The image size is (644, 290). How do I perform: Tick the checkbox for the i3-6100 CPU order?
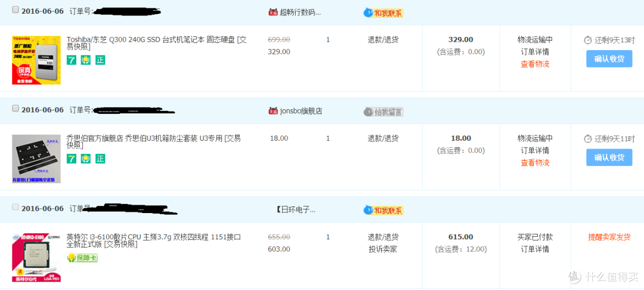pos(16,207)
